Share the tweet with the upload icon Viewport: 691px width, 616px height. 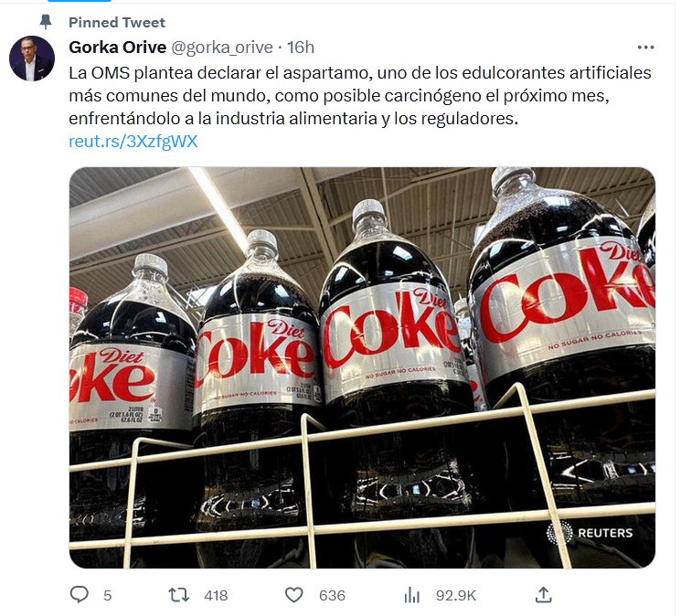coord(543,595)
